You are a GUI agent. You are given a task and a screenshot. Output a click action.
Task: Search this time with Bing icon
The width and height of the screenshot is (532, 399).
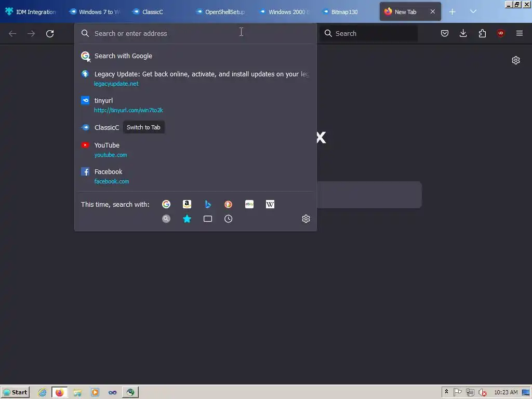point(208,204)
